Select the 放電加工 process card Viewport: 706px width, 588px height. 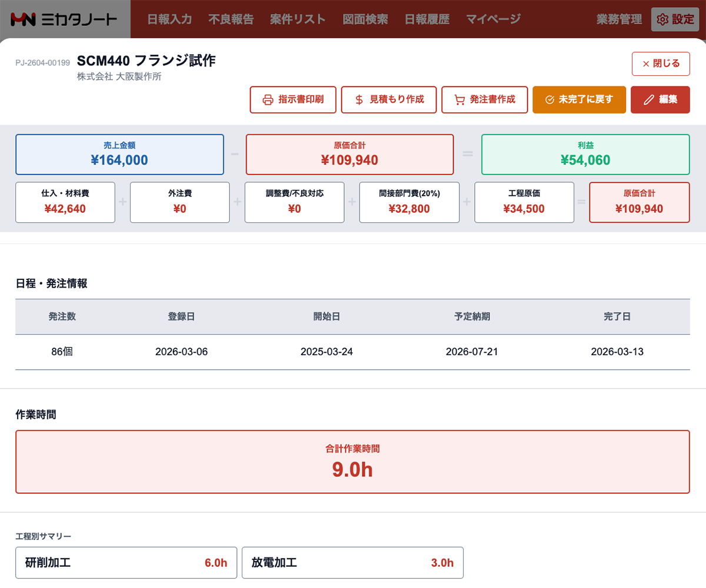click(352, 563)
